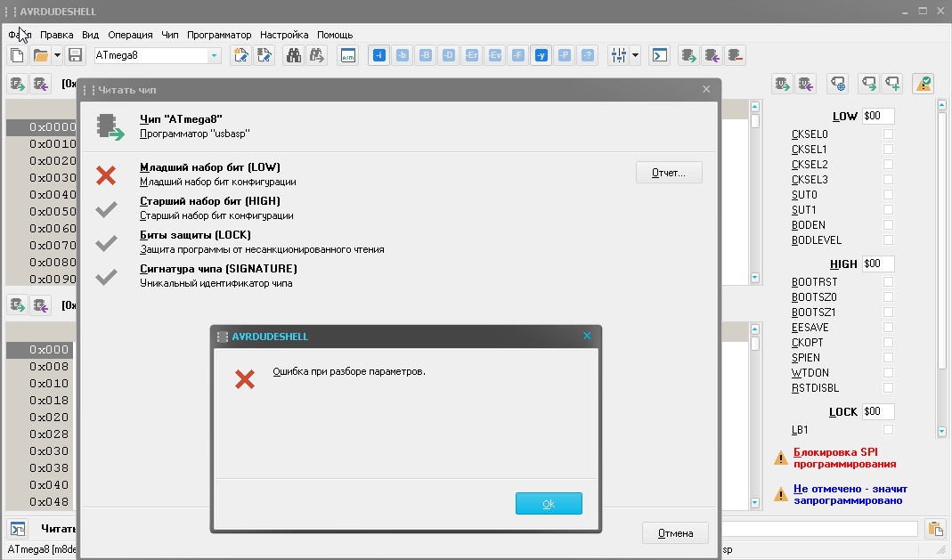Toggle the CKSEL0 fuse checkbox
This screenshot has width=952, height=560.
point(888,134)
